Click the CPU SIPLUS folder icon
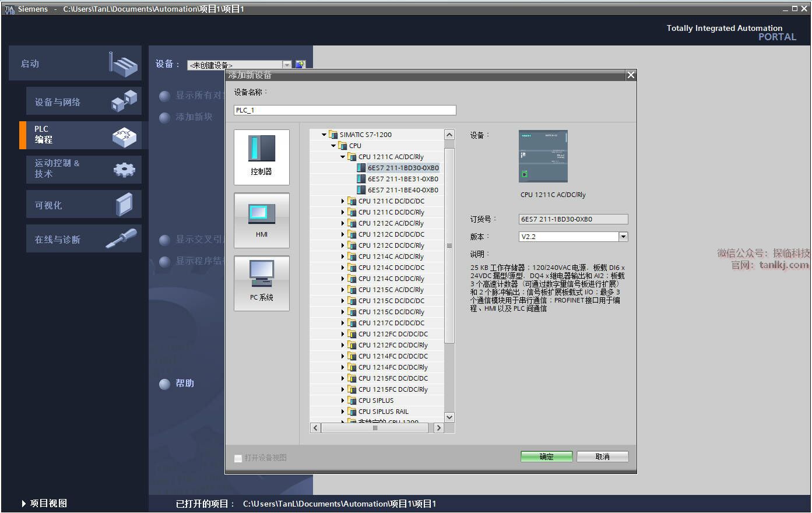Image resolution: width=812 pixels, height=513 pixels. point(352,400)
